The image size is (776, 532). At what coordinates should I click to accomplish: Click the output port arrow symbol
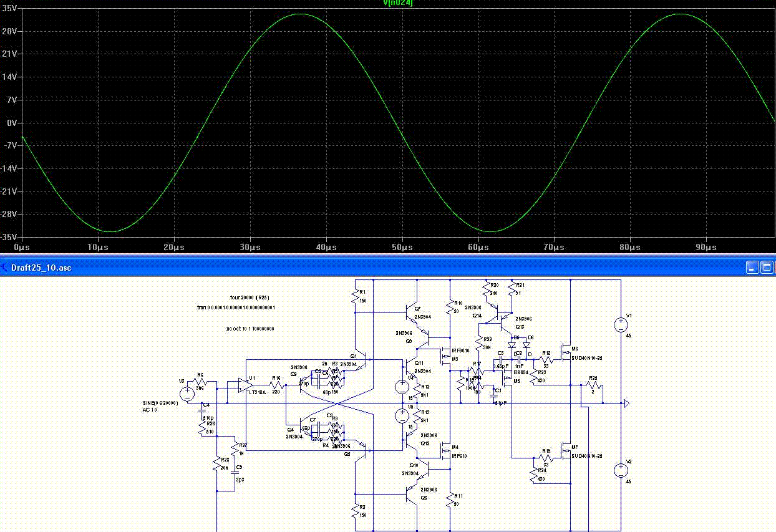click(x=624, y=404)
